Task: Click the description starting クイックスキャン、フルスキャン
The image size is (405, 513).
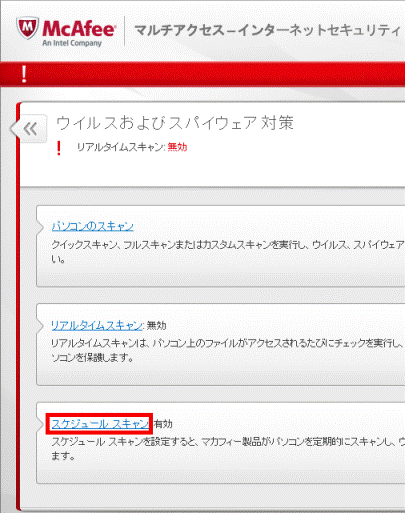Action: point(228,252)
